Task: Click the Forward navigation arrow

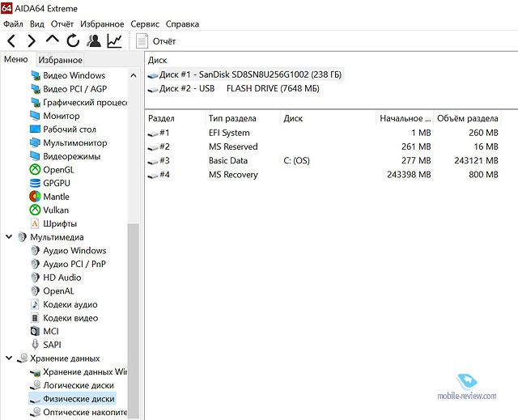Action: (x=32, y=41)
